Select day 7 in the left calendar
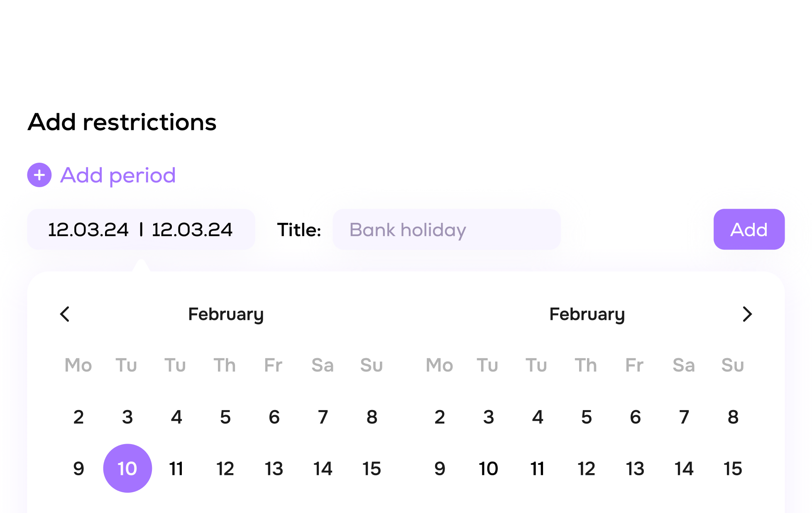 point(323,417)
